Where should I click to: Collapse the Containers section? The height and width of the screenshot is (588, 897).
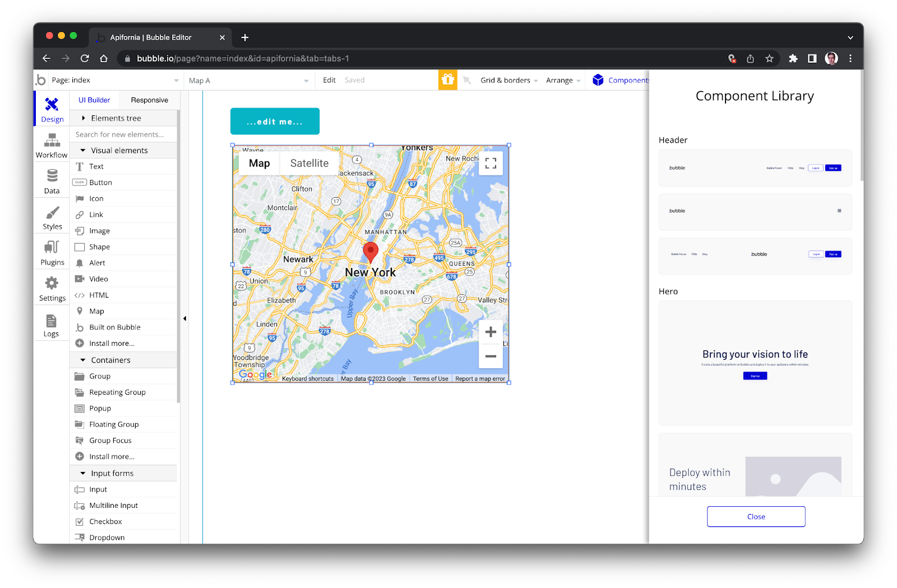pos(124,360)
